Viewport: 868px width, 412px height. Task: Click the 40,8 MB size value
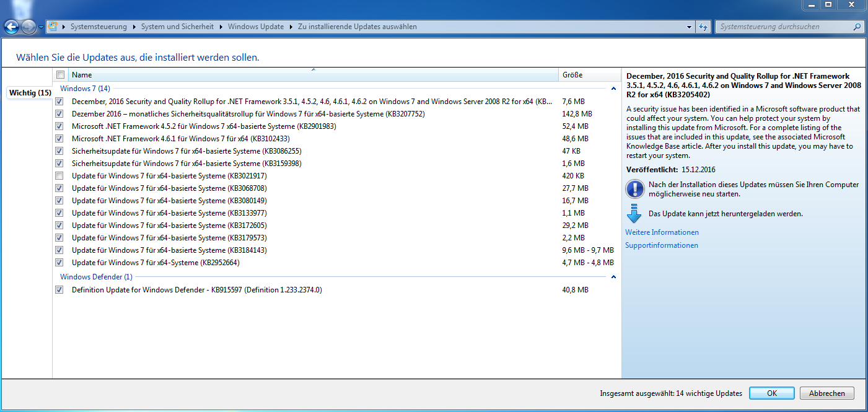click(x=575, y=289)
